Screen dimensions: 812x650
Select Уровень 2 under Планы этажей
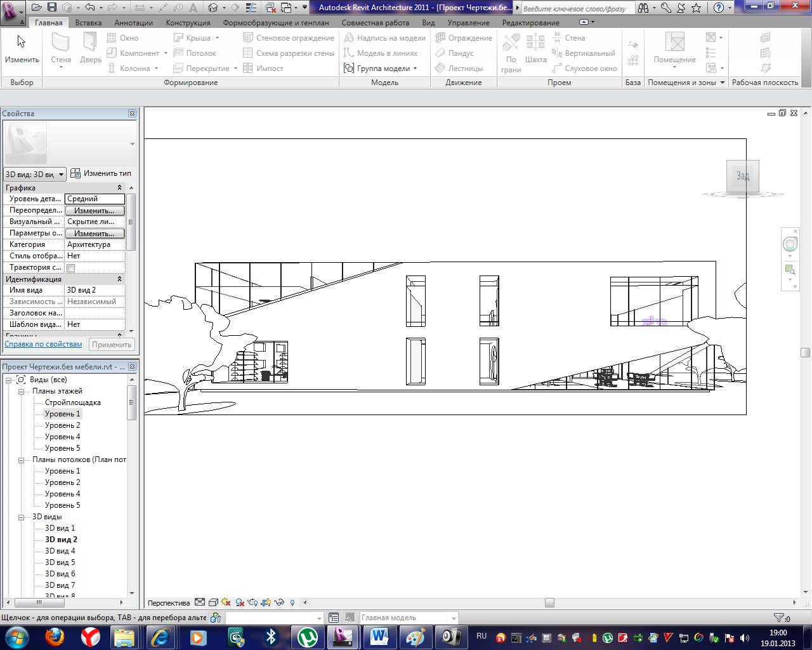(62, 425)
